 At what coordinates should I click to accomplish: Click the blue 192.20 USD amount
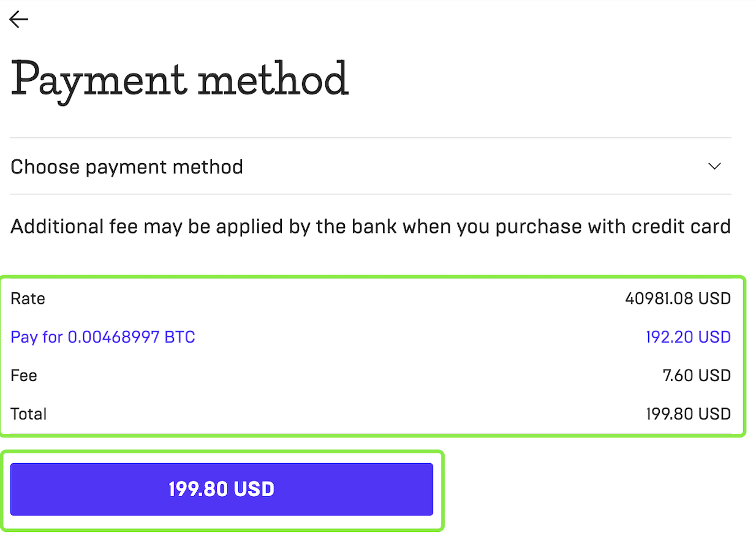click(688, 337)
